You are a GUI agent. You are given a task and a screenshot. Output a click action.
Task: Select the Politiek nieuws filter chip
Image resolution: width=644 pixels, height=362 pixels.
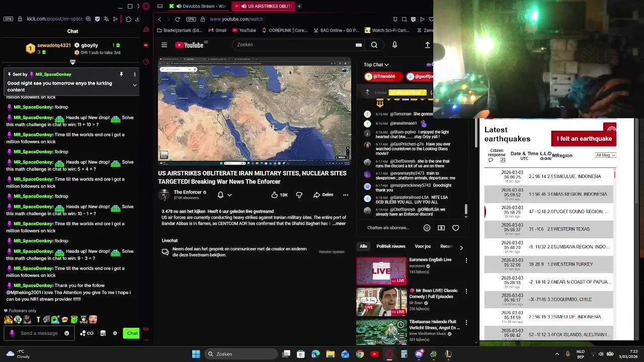coord(391,246)
